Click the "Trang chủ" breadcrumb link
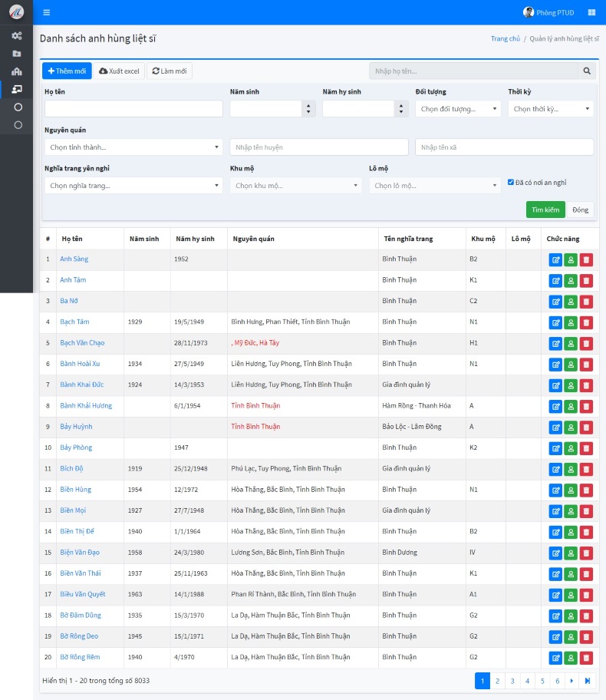Screen dimensions: 606x700 tap(505, 38)
